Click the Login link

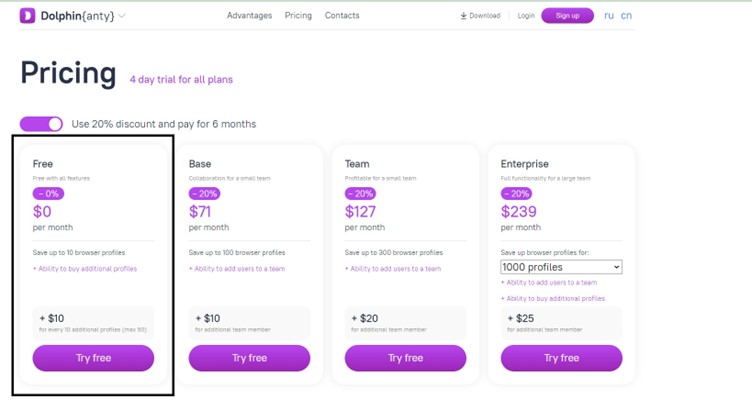(526, 16)
